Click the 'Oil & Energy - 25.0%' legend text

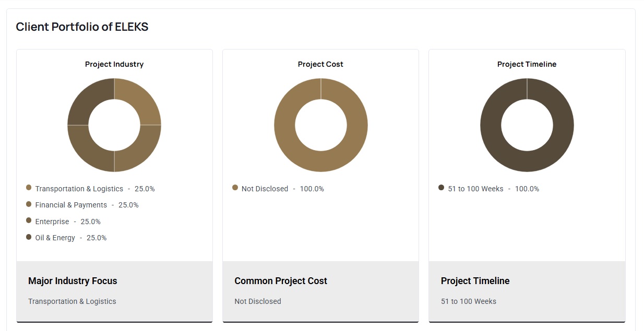click(71, 238)
